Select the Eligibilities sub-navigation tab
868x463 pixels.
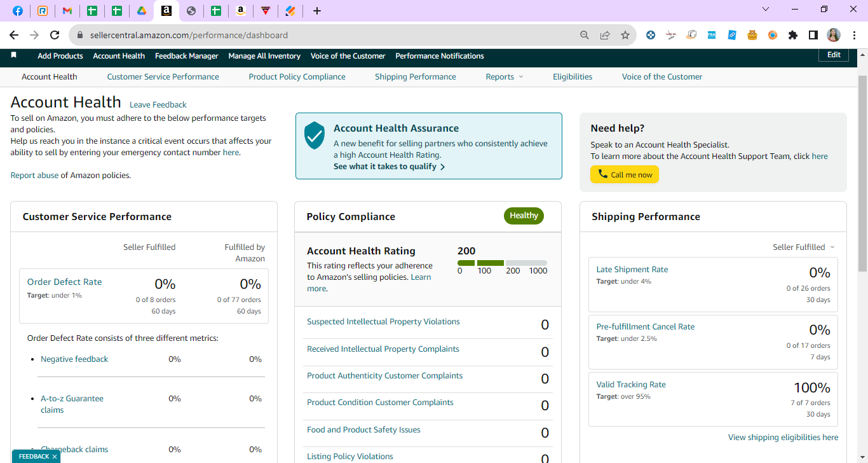[x=573, y=77]
